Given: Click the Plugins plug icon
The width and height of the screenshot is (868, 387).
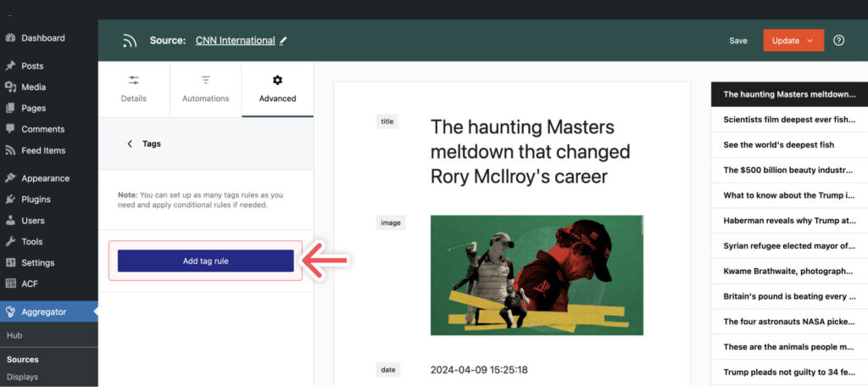Looking at the screenshot, I should 10,199.
